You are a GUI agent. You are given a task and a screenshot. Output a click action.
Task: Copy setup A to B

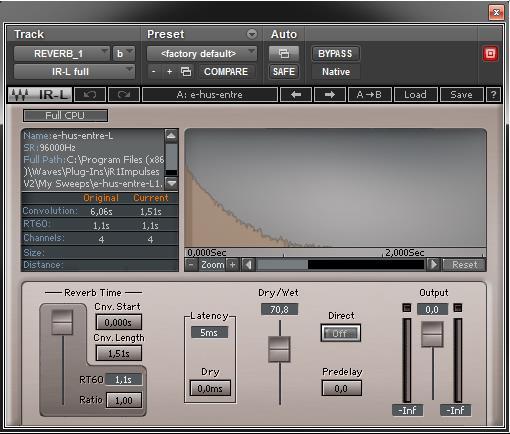(x=369, y=95)
